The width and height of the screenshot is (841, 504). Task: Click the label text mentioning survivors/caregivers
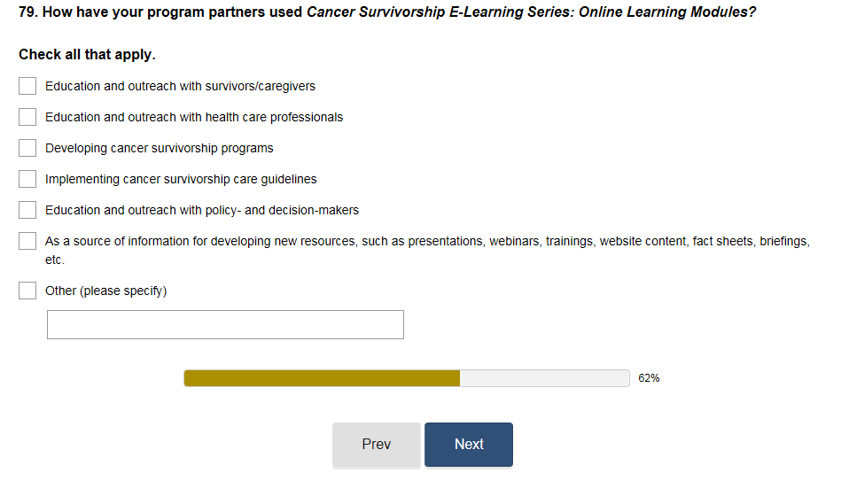coord(180,86)
